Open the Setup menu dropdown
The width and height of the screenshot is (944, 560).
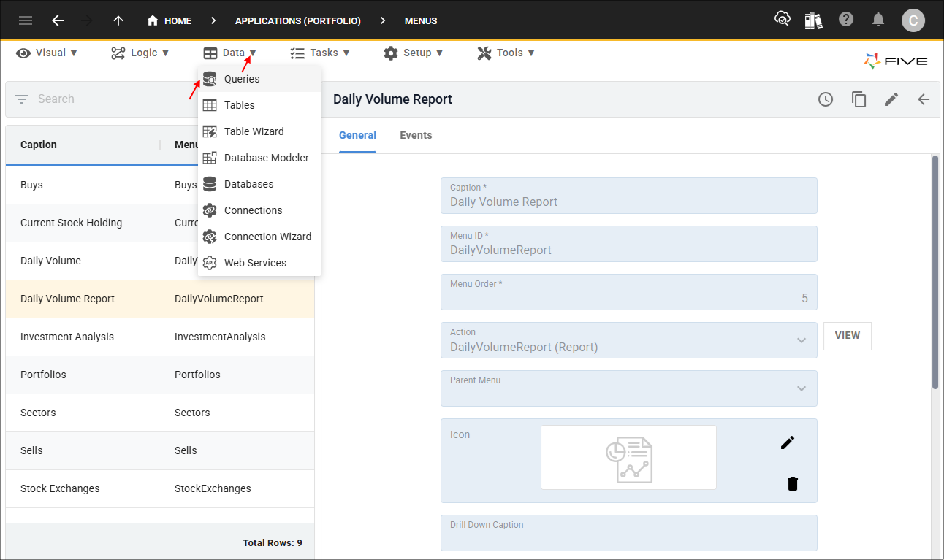(x=414, y=53)
